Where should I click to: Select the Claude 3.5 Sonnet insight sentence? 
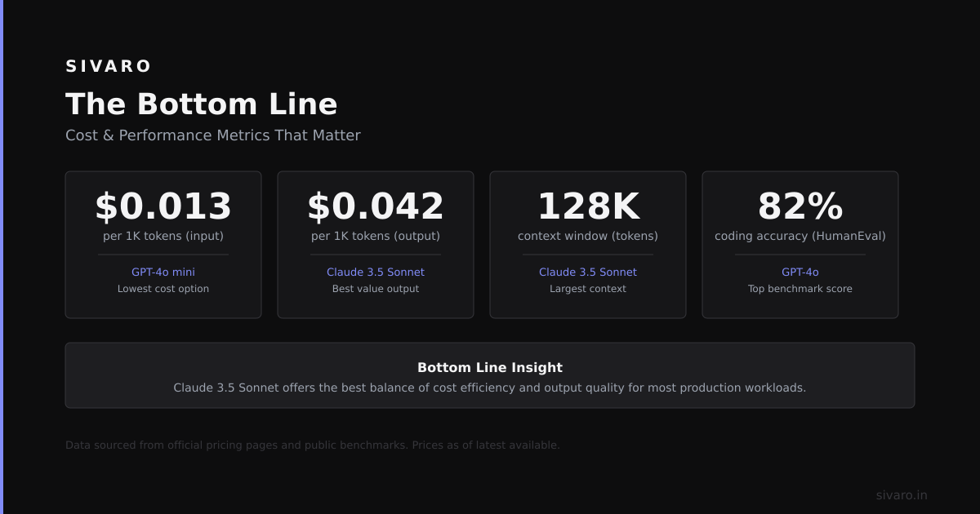pos(490,388)
